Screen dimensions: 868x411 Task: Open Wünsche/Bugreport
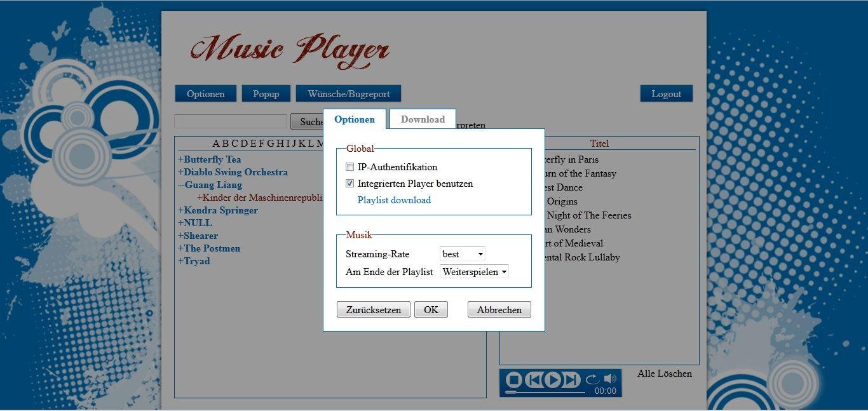349,93
